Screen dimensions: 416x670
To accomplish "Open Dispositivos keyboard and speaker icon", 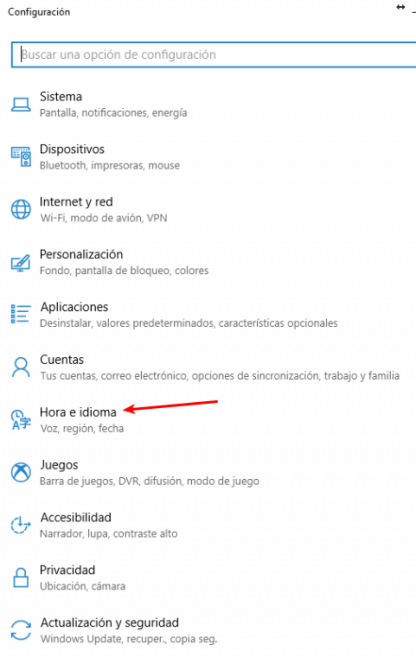I will point(21,157).
